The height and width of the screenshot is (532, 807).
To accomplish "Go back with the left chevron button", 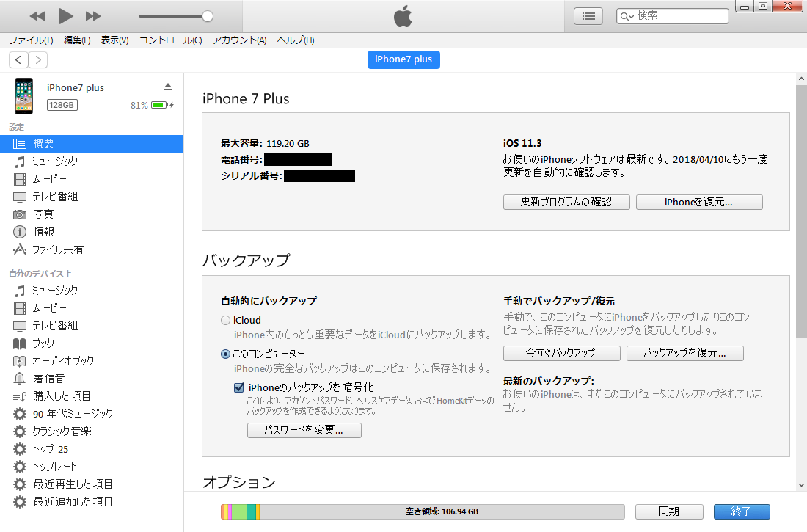I will 18,59.
